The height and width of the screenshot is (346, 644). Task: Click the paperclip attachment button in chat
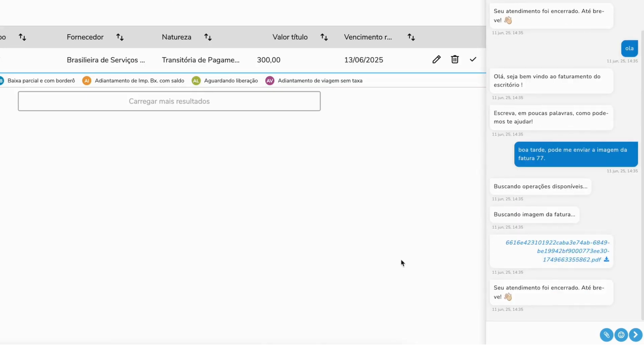tap(606, 334)
